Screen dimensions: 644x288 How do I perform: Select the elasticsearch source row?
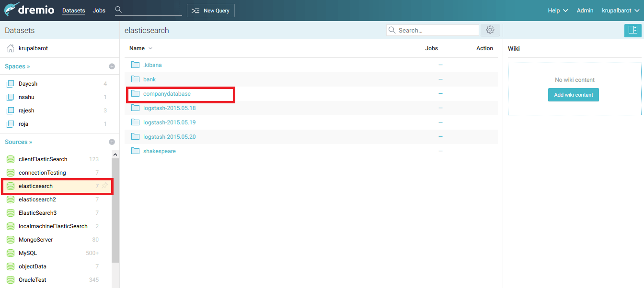tap(56, 186)
